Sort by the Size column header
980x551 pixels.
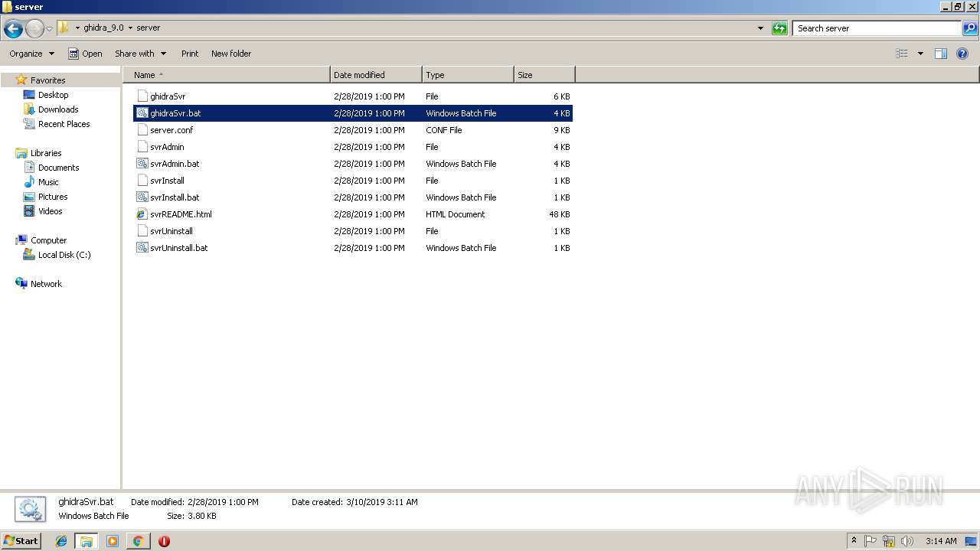[x=544, y=75]
